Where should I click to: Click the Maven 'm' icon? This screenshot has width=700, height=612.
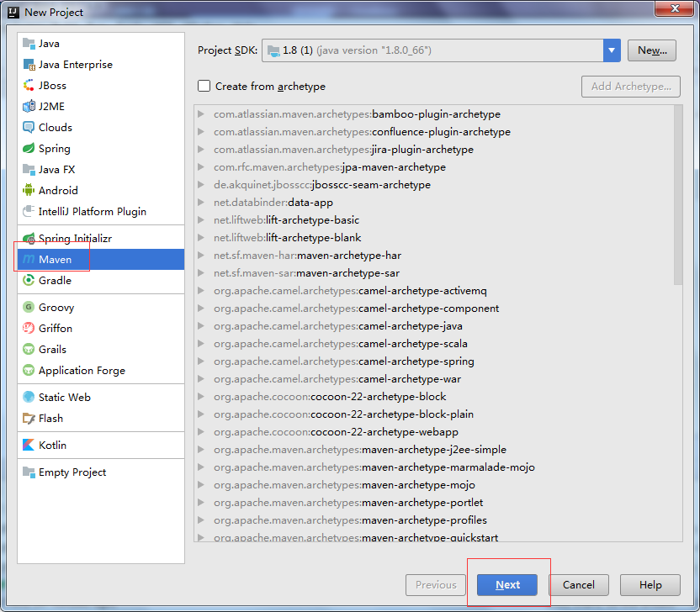(x=29, y=259)
